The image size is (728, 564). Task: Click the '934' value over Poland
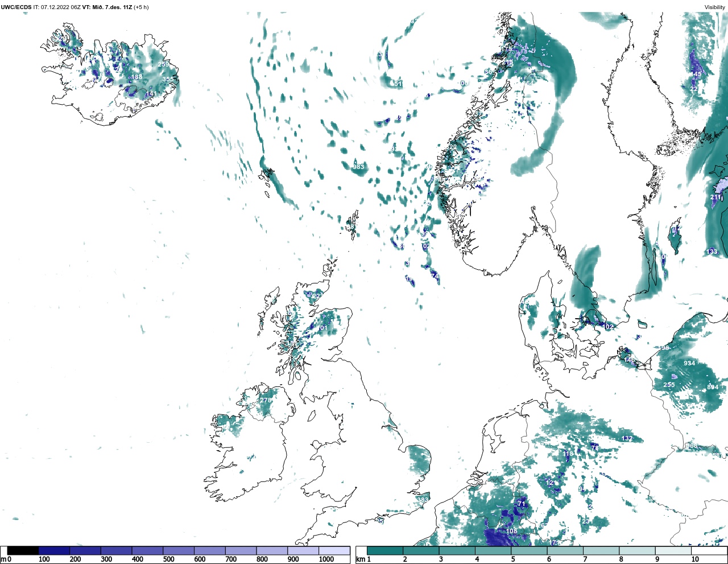tap(689, 363)
